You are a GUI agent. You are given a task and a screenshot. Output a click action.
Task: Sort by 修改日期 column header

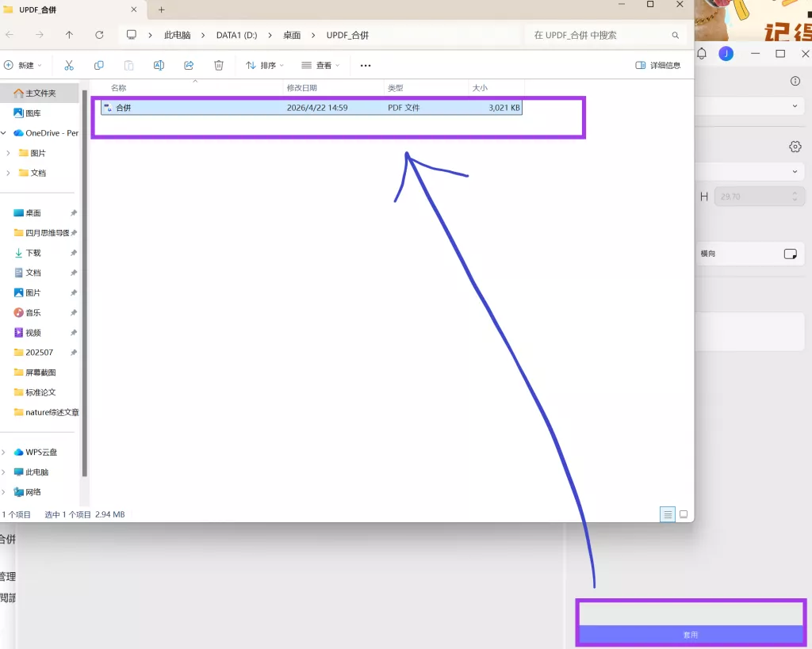coord(302,88)
